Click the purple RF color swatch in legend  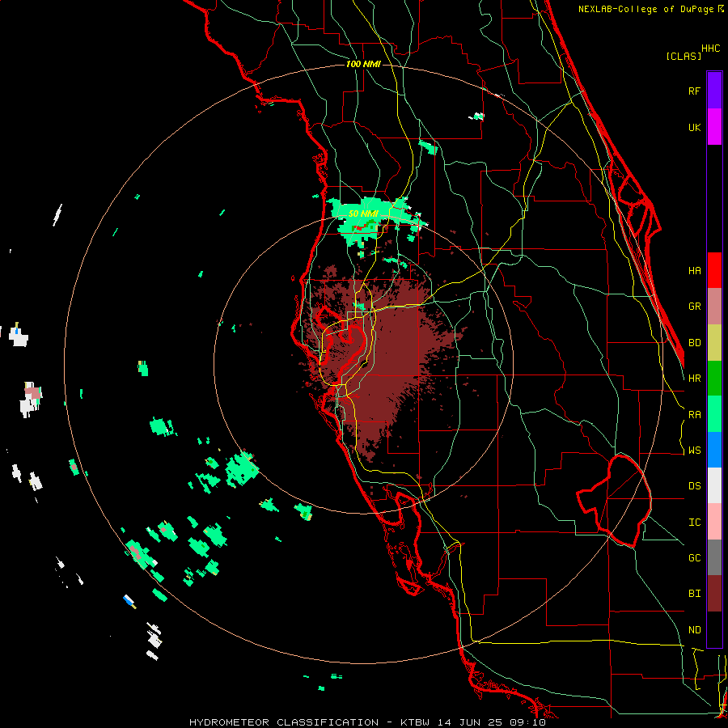click(x=714, y=91)
